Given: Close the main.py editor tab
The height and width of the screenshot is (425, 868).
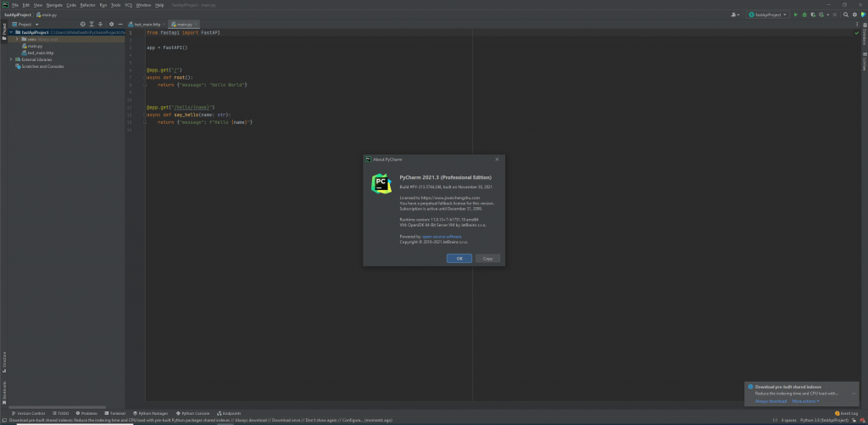Looking at the screenshot, I should coord(196,25).
